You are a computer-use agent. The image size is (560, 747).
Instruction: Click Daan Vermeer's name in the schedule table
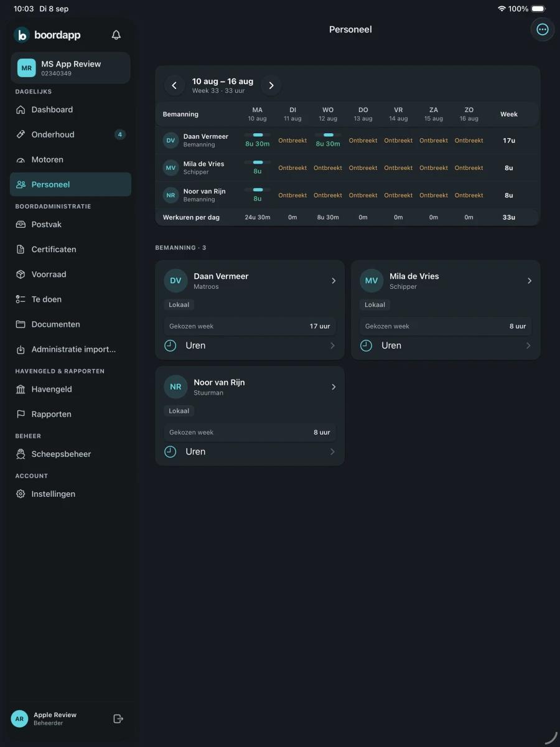coord(206,136)
